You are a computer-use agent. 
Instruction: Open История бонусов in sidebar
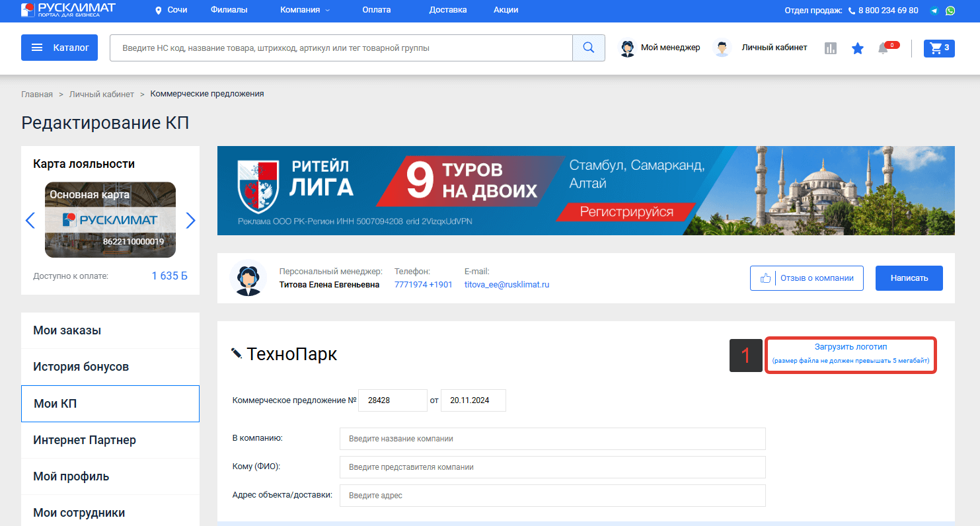tap(110, 367)
